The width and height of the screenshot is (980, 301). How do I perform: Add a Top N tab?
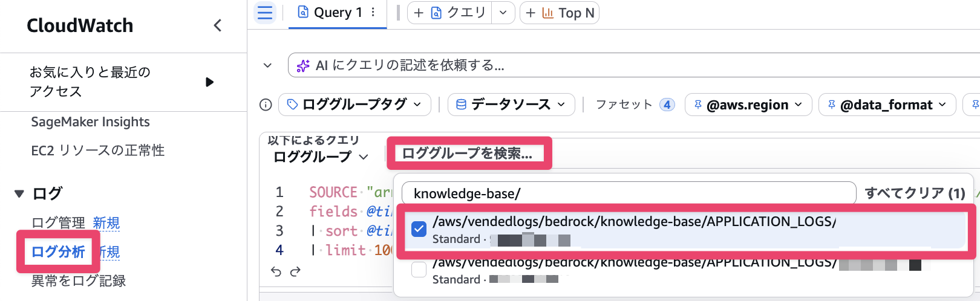click(560, 13)
